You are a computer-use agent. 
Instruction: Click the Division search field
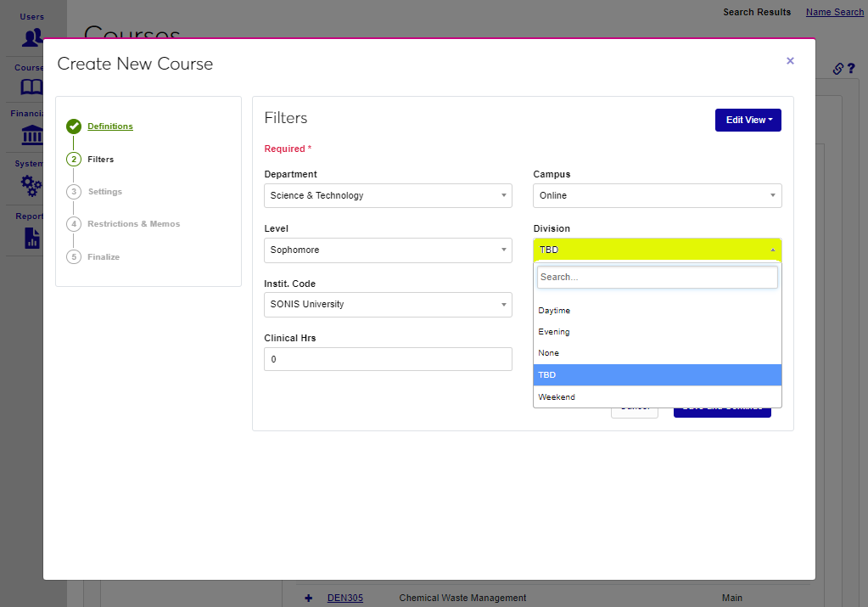pyautogui.click(x=657, y=278)
